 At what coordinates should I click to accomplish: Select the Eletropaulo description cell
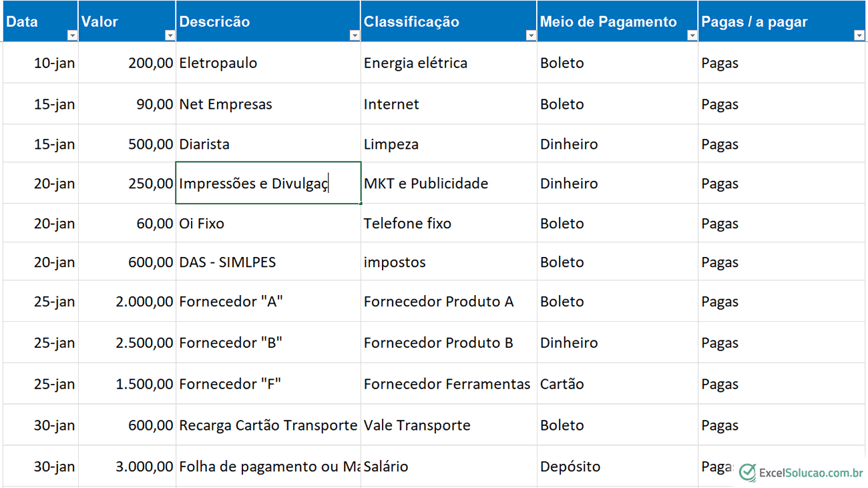click(268, 63)
